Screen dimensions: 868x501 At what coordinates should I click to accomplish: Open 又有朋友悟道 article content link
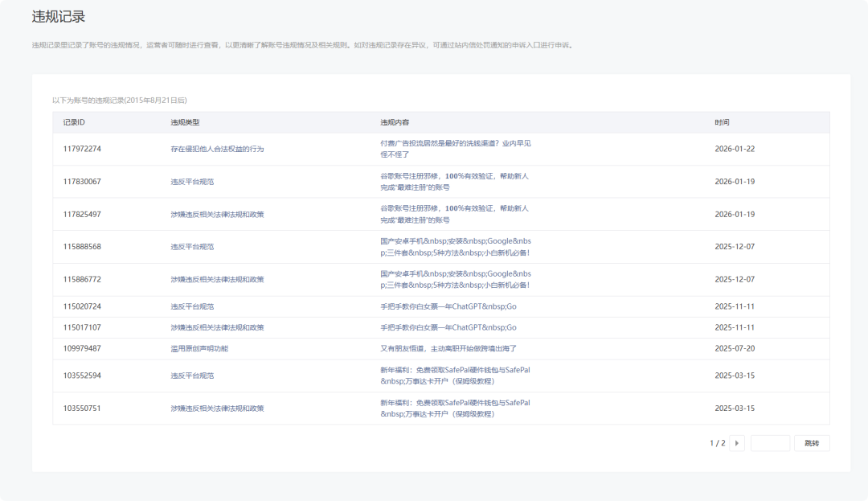coord(448,349)
